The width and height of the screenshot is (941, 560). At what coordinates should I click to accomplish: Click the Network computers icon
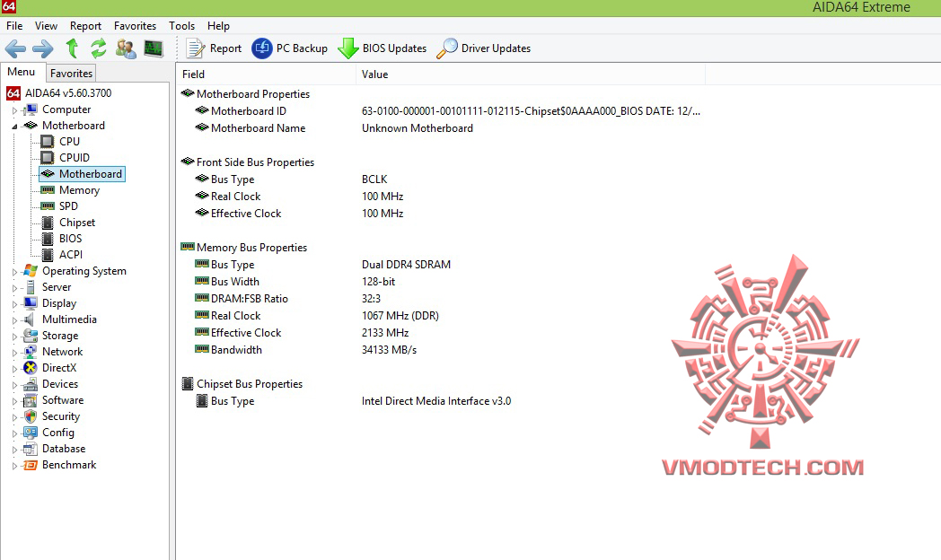(x=30, y=352)
